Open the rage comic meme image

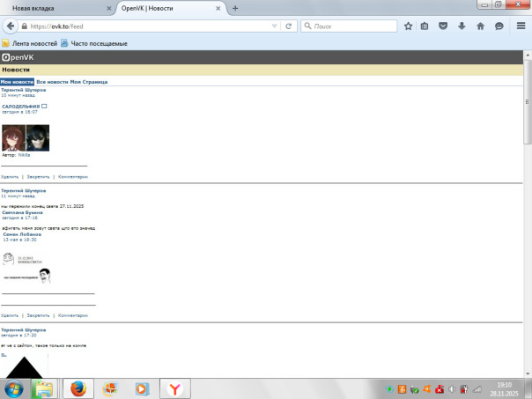(x=26, y=268)
